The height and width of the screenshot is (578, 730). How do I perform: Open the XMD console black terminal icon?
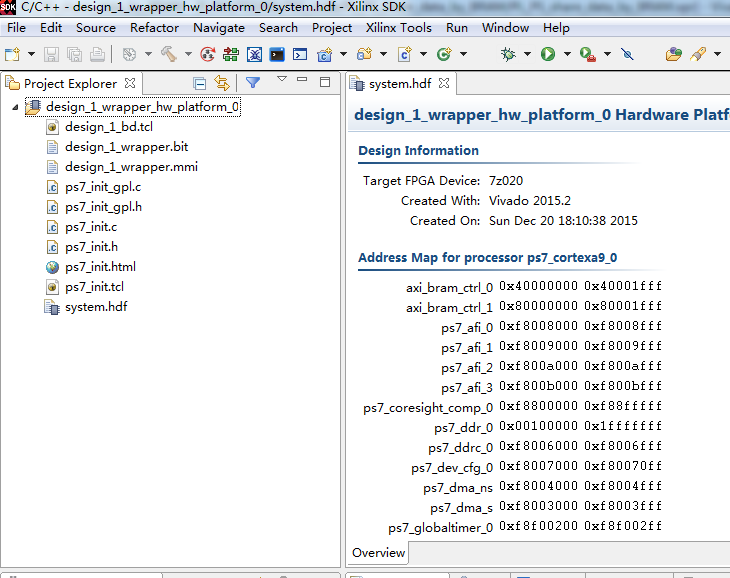pos(277,54)
